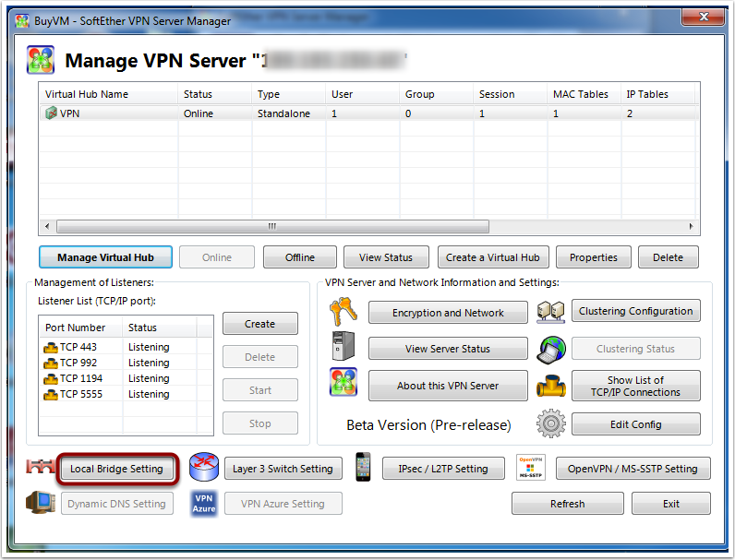Click the TCP 5555 listener port icon
The image size is (735, 560).
(51, 395)
